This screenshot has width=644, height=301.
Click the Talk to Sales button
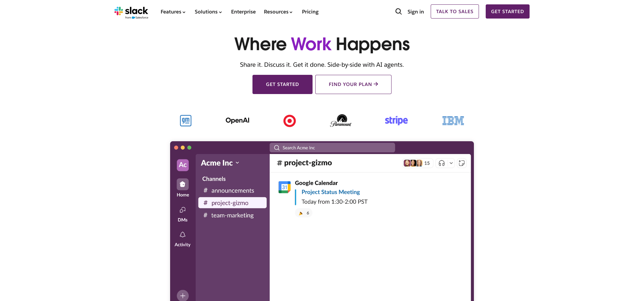pyautogui.click(x=455, y=11)
